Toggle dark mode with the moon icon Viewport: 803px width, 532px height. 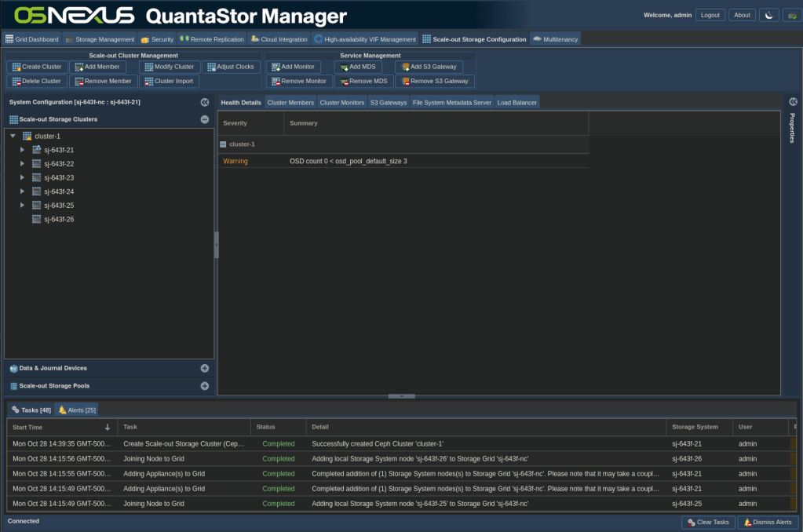pos(768,15)
